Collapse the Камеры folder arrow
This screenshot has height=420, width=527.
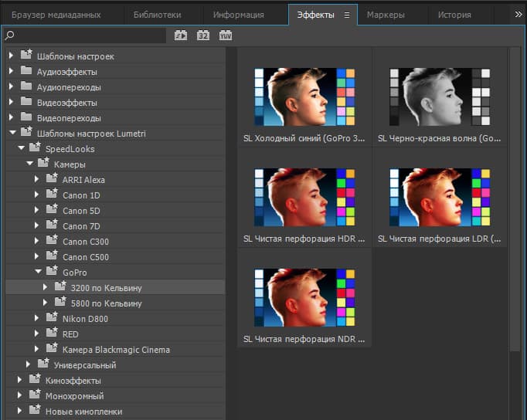coord(29,163)
